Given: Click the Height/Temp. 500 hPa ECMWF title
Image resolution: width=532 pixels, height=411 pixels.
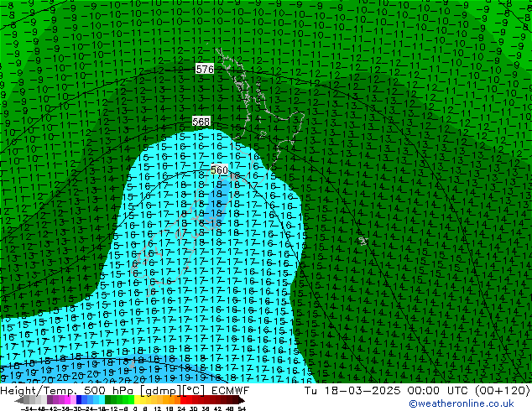Looking at the screenshot, I should coord(124,391).
